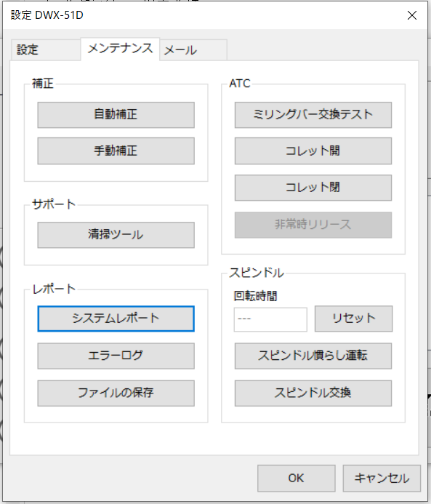Start スピンドル慣らし運転 run-in

point(313,356)
